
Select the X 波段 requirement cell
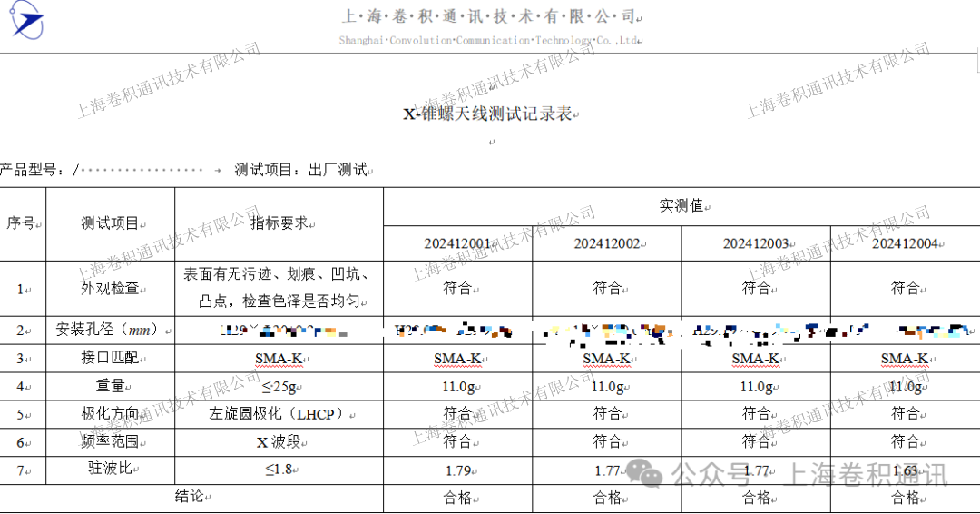tap(279, 442)
